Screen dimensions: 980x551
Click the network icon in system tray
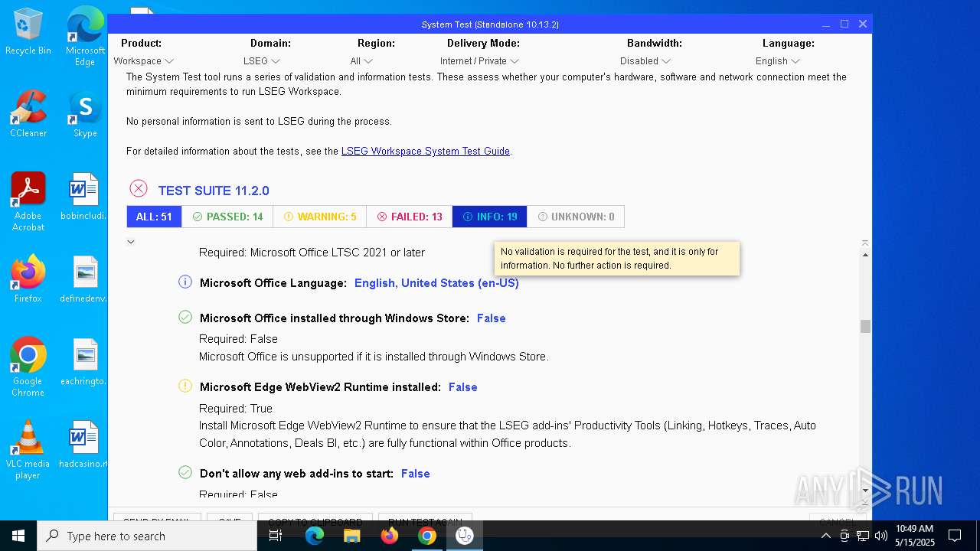pyautogui.click(x=862, y=536)
